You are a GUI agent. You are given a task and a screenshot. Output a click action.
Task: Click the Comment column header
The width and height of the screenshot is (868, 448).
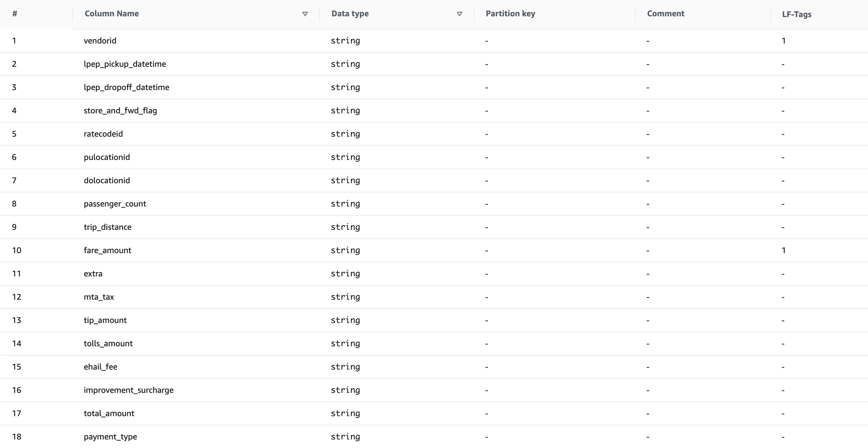[x=665, y=14]
